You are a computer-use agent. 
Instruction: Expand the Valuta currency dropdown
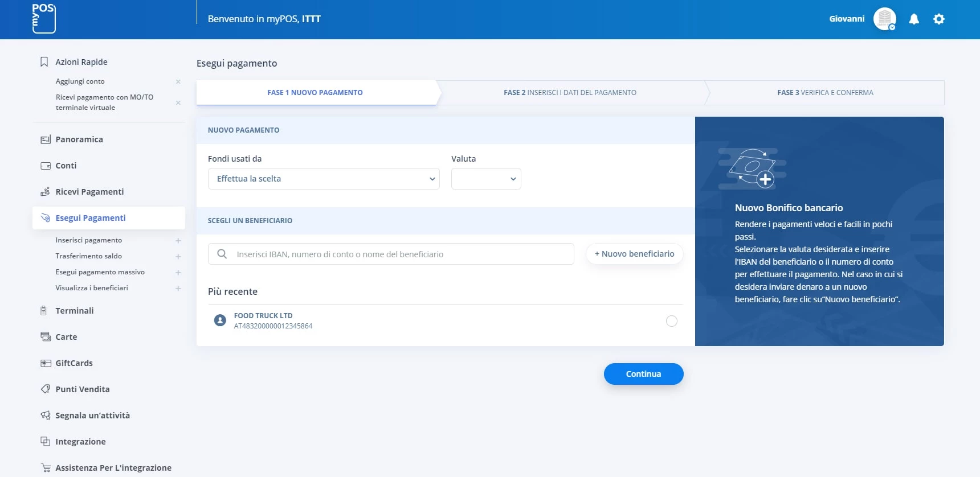tap(486, 179)
